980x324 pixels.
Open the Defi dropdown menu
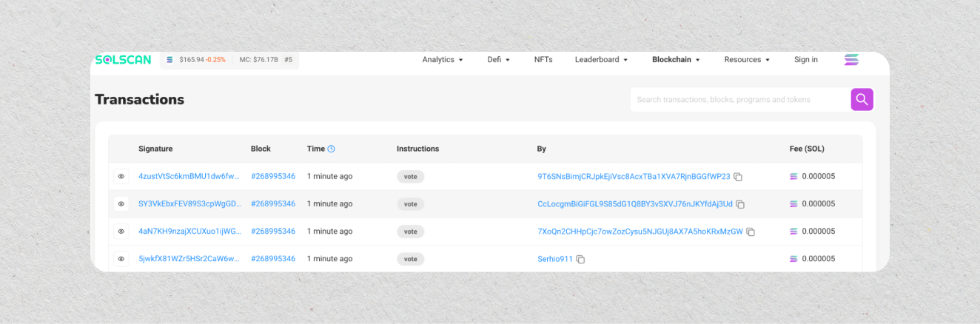coord(498,60)
